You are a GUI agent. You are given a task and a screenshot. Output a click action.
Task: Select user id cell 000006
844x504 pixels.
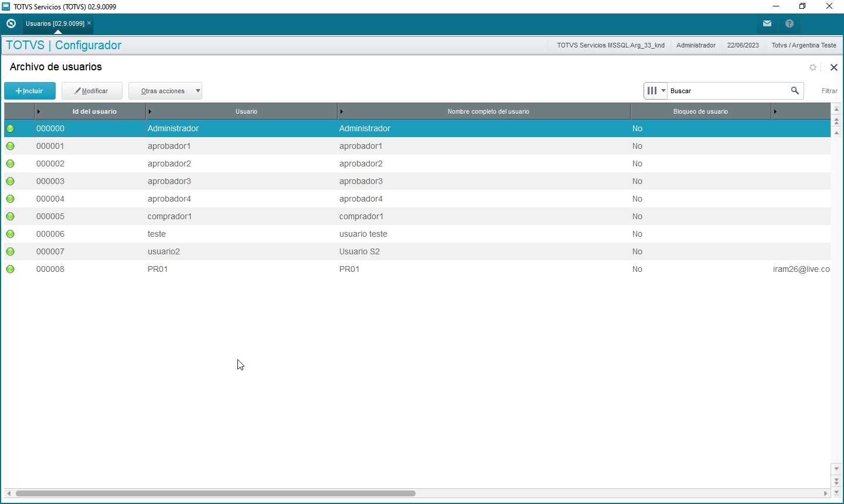click(90, 234)
